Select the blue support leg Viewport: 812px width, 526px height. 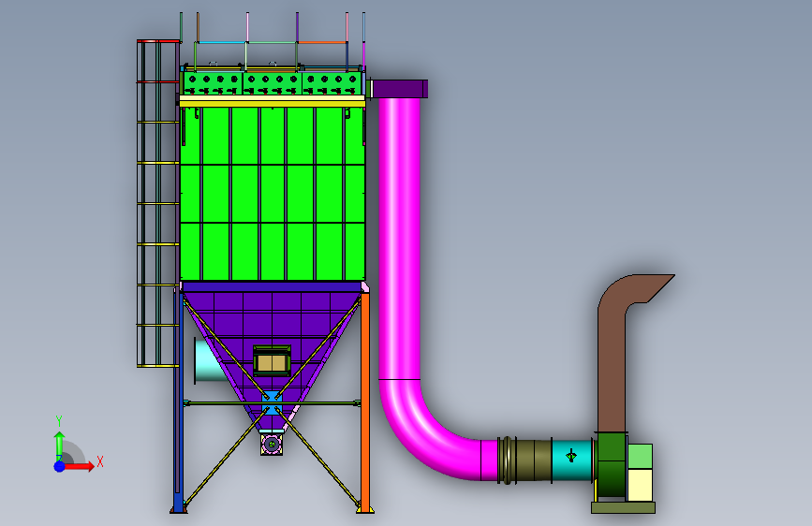coord(178,402)
